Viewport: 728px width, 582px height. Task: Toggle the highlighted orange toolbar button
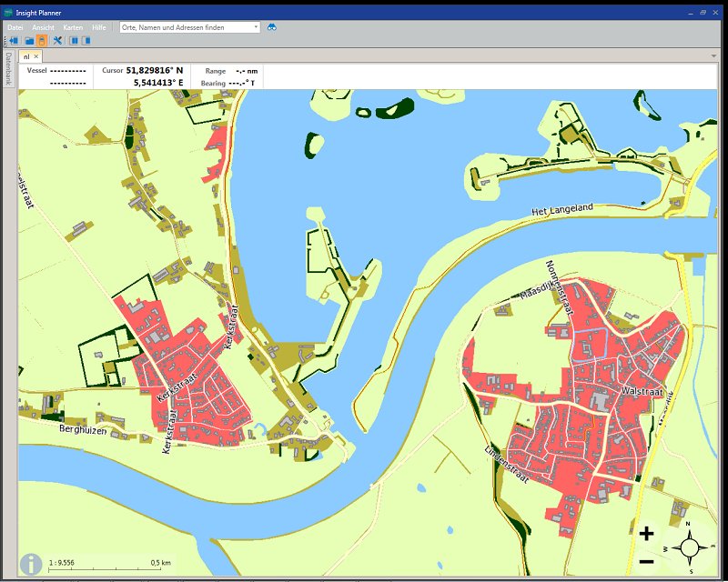(42, 41)
